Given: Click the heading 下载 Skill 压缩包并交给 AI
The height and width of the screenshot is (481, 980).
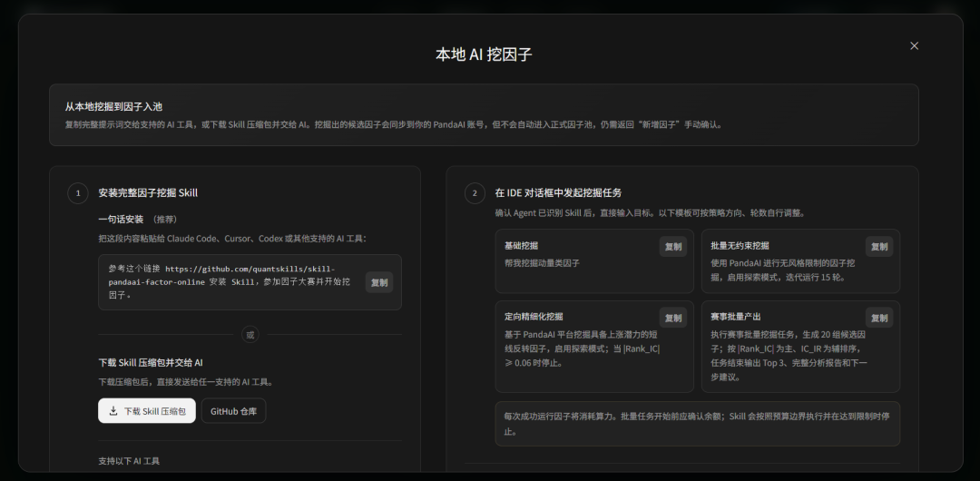Looking at the screenshot, I should point(151,363).
